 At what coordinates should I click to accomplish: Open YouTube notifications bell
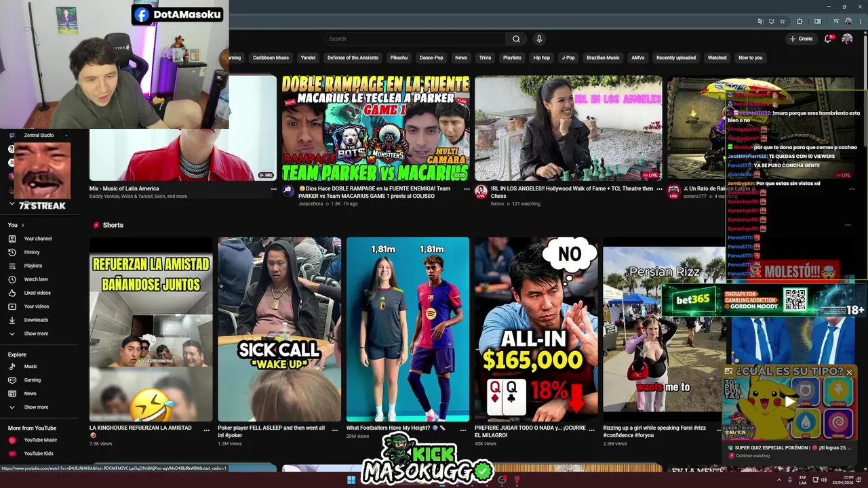[828, 39]
